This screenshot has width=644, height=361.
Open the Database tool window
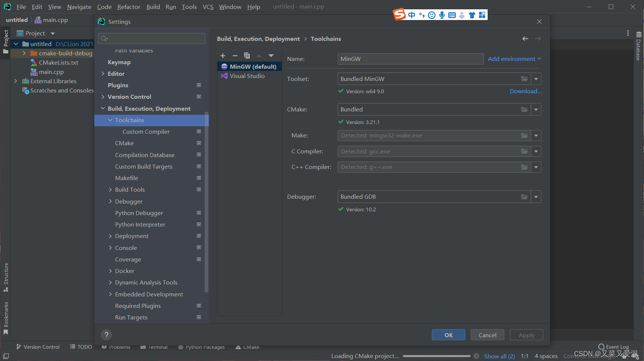(x=638, y=46)
